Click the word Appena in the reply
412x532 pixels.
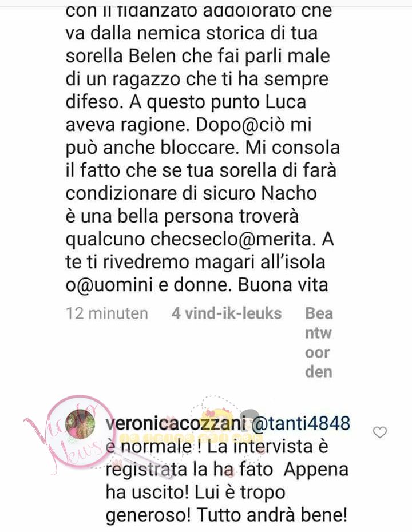pyautogui.click(x=316, y=470)
